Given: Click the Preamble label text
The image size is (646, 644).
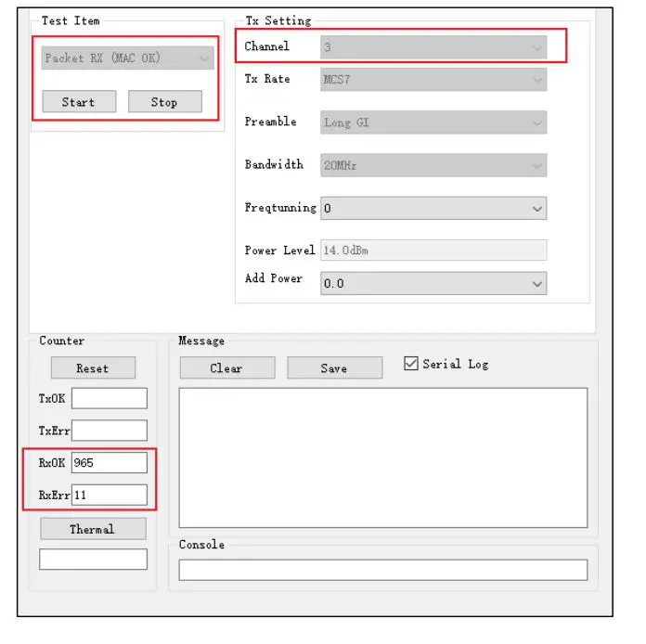Looking at the screenshot, I should pyautogui.click(x=271, y=122).
